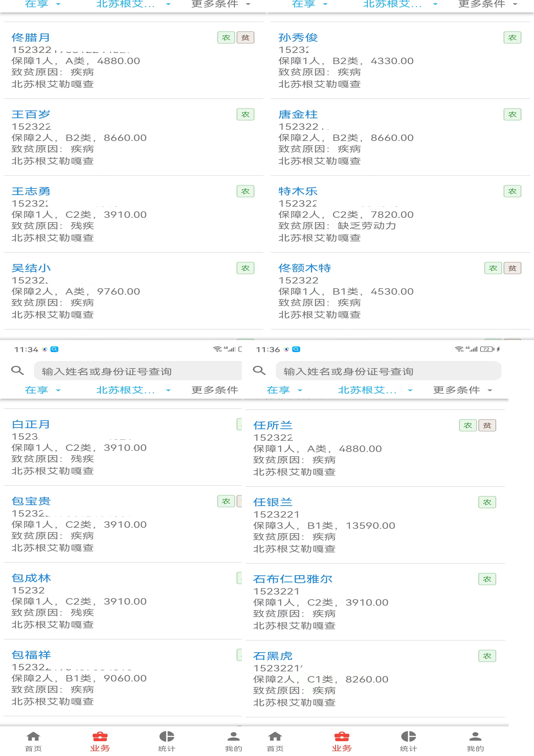Select the red 业务 tab below 石黑虎's list
The width and height of the screenshot is (534, 756).
coord(342,741)
